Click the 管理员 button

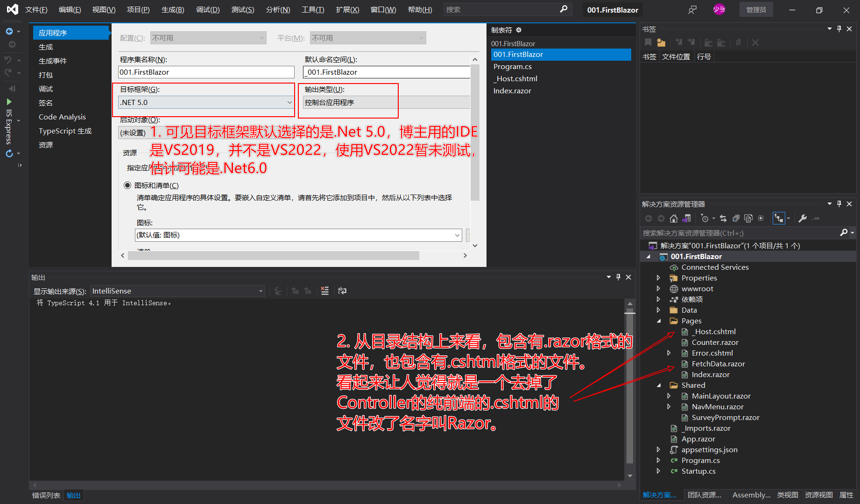pos(756,10)
